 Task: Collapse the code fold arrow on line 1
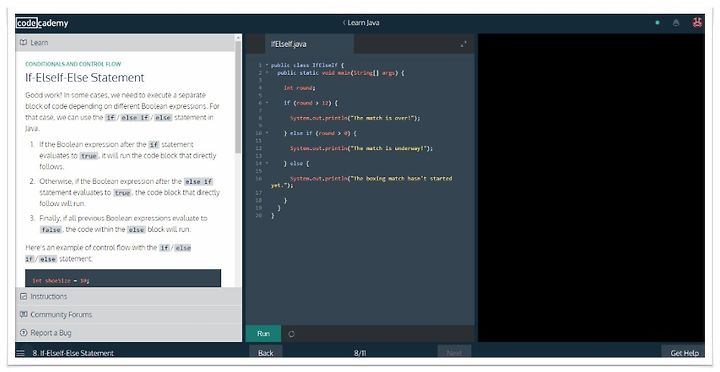pos(267,65)
